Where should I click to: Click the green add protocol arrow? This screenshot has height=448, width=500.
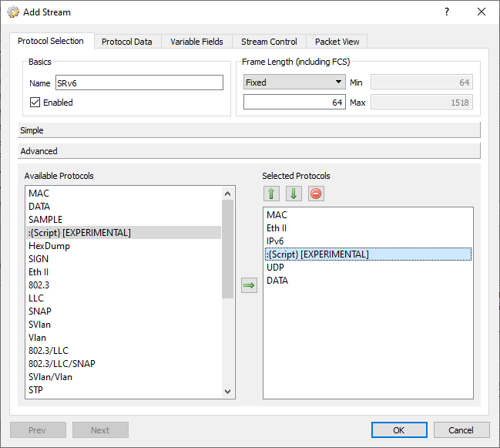click(x=249, y=286)
